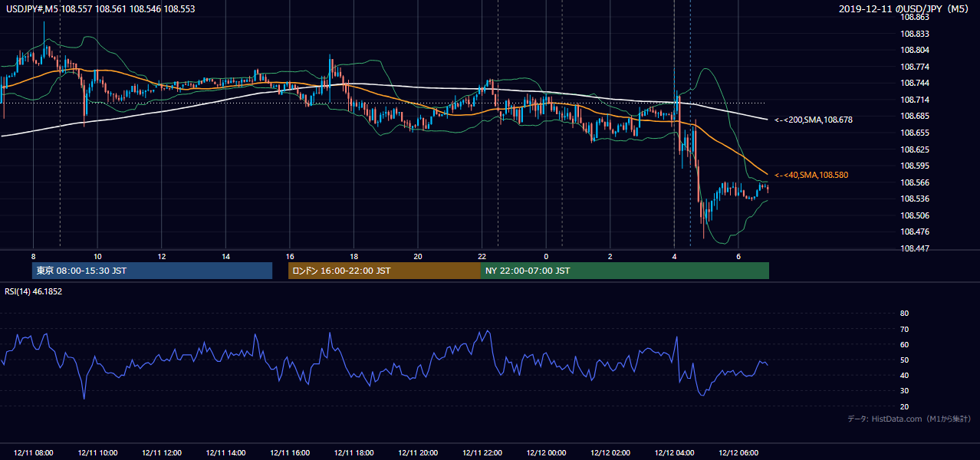Click the RSI axis value 70
Viewport: 980px width, 460px height.
[x=904, y=329]
